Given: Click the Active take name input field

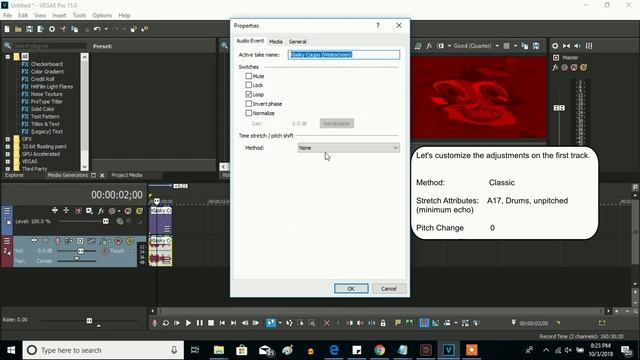Looking at the screenshot, I should [344, 55].
